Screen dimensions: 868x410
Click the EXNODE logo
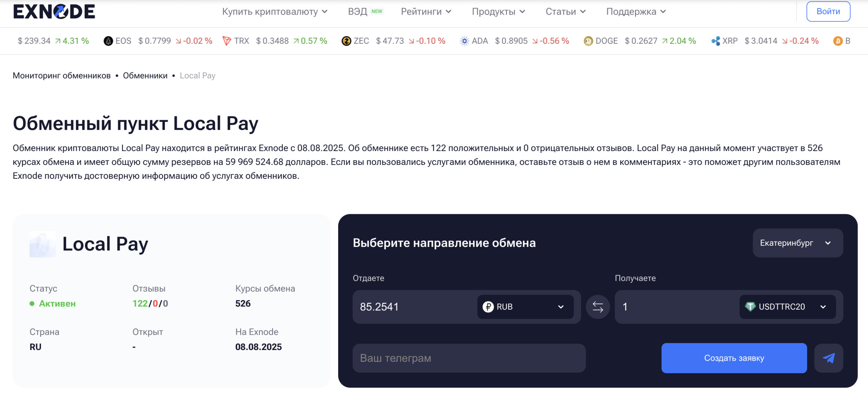(x=54, y=11)
